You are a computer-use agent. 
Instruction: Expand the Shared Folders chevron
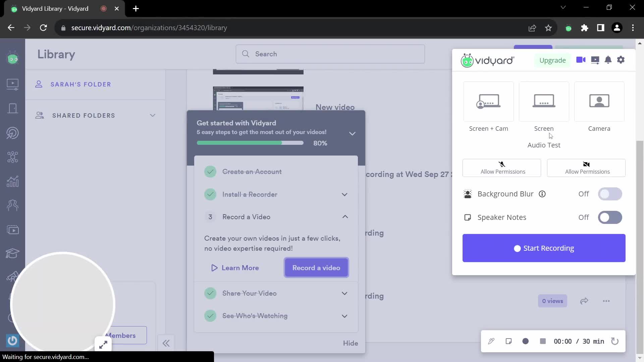pyautogui.click(x=153, y=115)
